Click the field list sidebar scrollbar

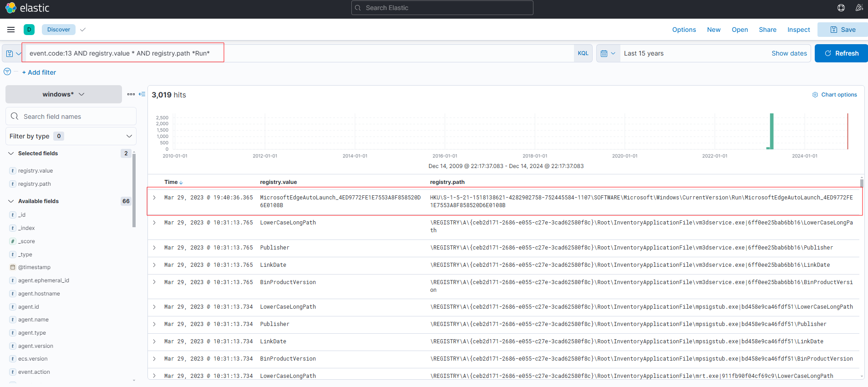coord(134,190)
